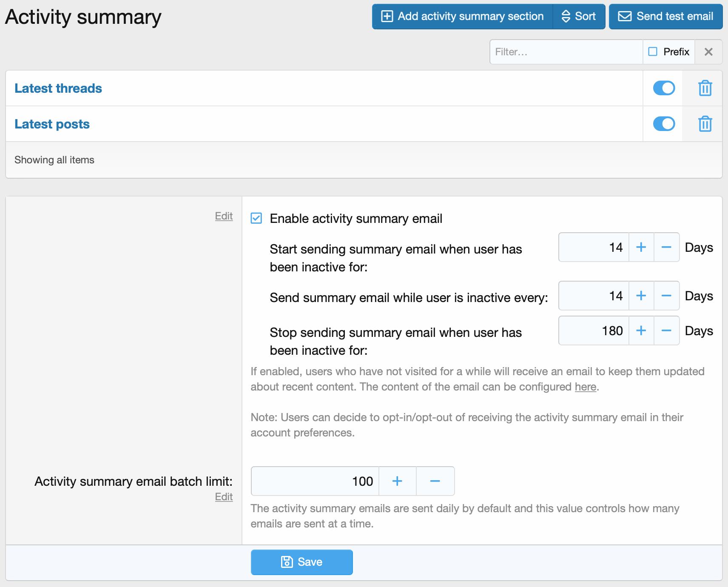
Task: Click into the Filter text field
Action: (566, 52)
